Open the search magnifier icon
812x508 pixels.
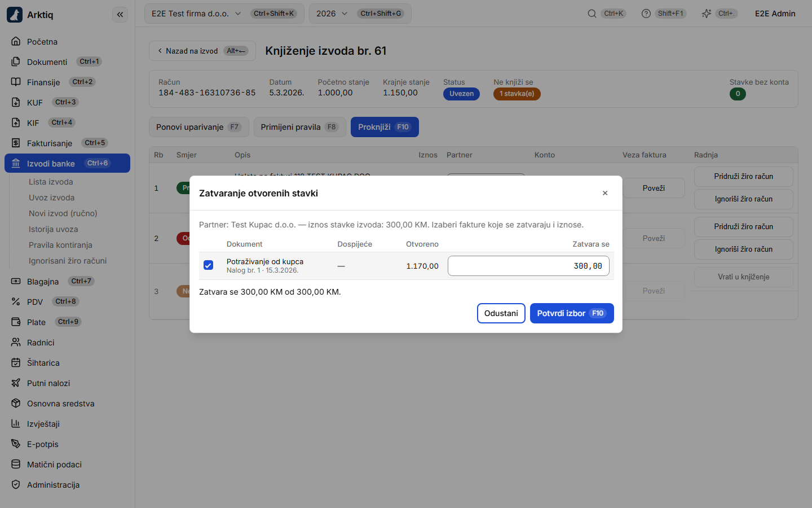point(592,14)
